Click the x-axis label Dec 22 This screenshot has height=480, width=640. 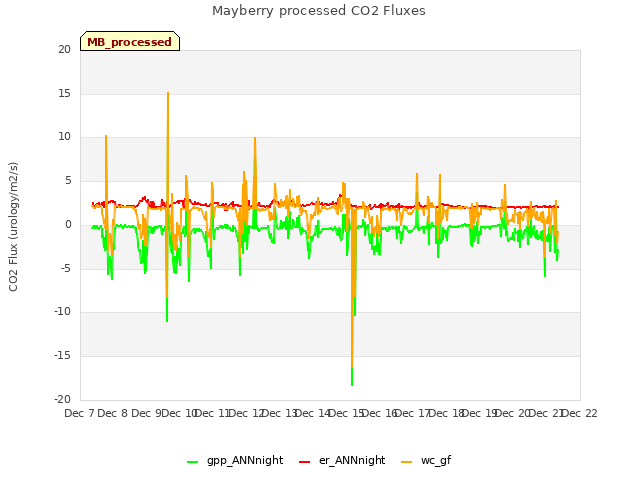[580, 413]
